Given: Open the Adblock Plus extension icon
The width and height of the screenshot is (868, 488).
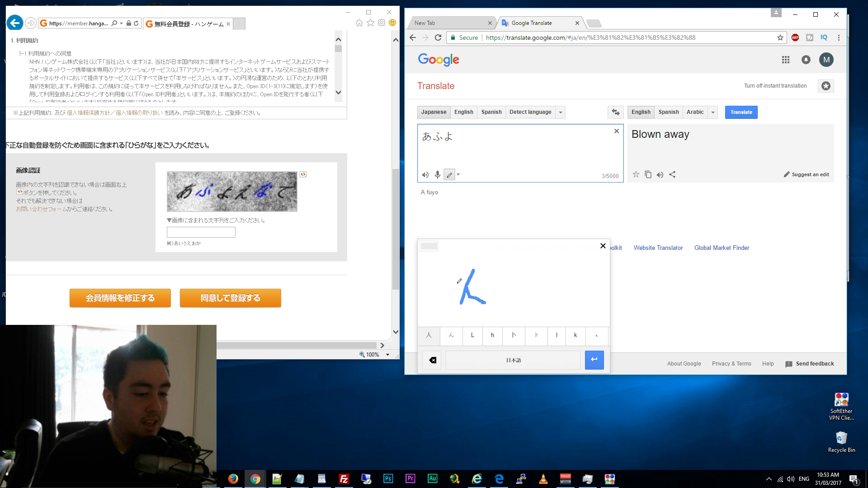Looking at the screenshot, I should coord(795,38).
